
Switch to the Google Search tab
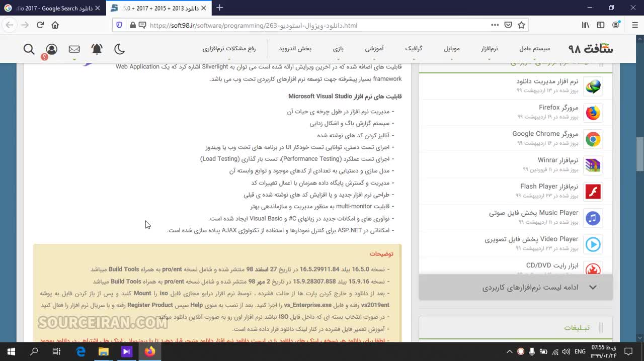(x=50, y=8)
